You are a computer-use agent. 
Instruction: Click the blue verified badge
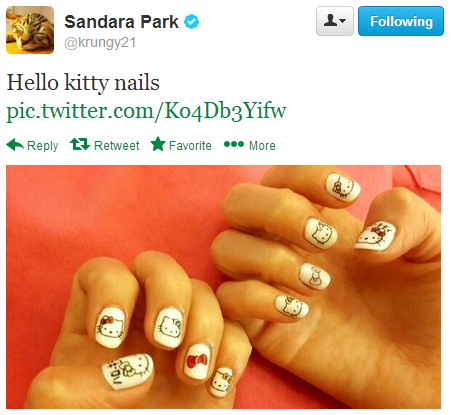[x=192, y=22]
